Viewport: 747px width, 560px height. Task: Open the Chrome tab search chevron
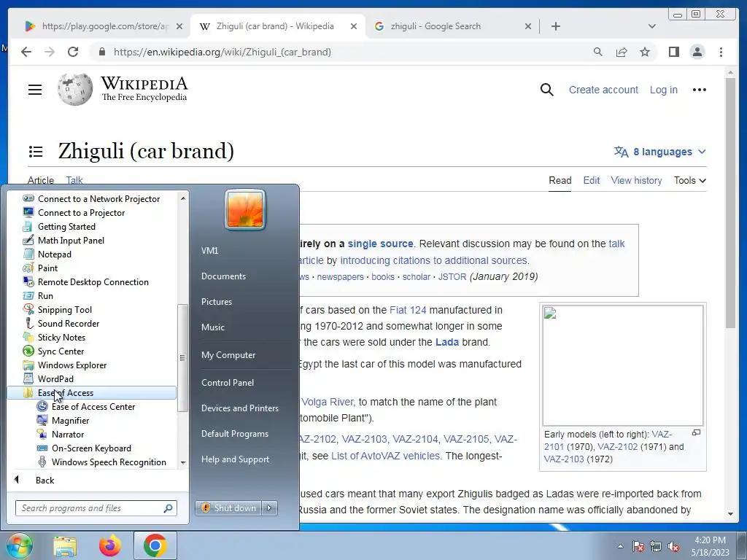pos(651,26)
